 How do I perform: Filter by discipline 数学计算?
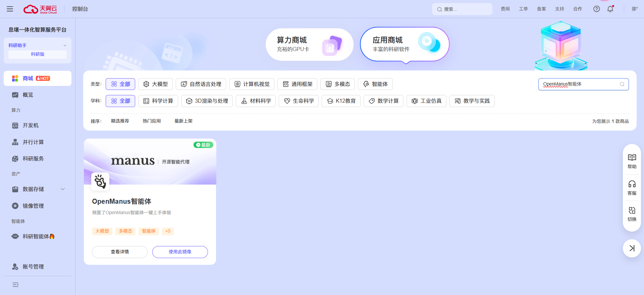tap(383, 101)
